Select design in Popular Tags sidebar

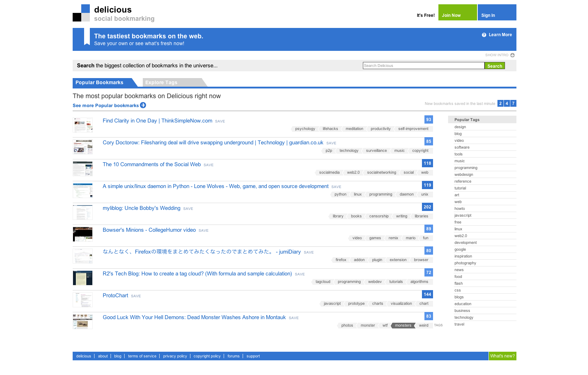(x=460, y=127)
